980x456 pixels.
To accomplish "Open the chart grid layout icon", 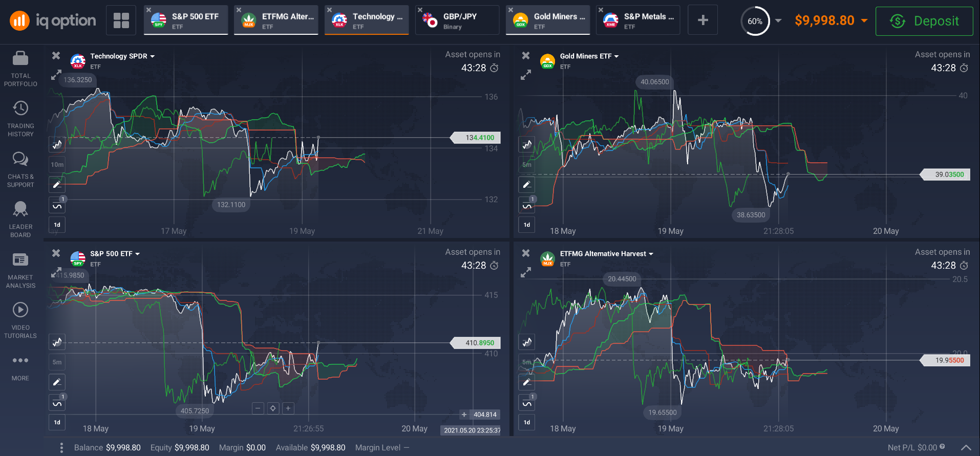I will [121, 20].
